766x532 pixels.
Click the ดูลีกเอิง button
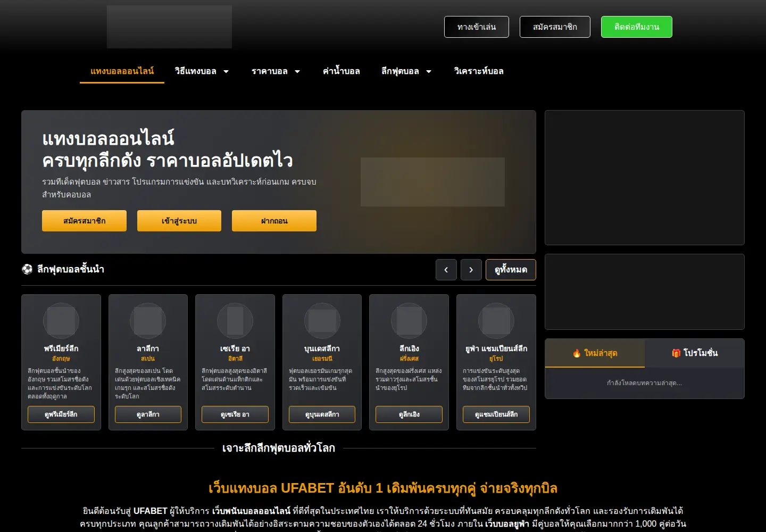(409, 414)
